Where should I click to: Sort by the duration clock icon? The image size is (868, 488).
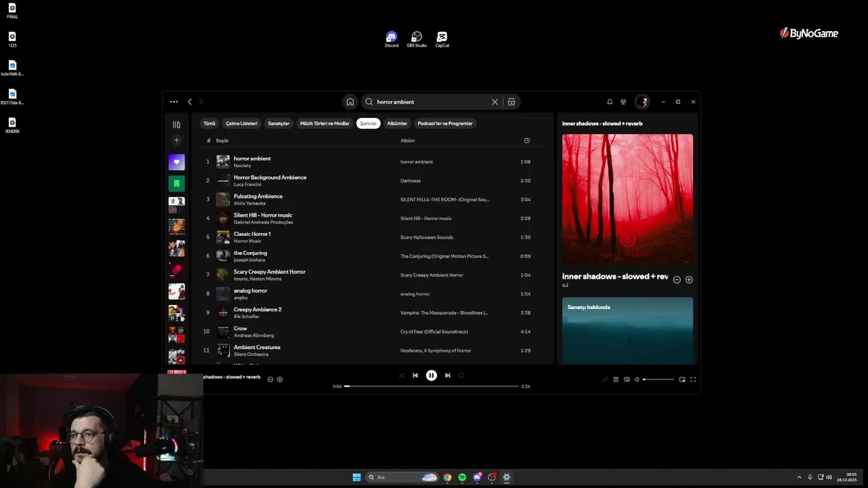(527, 140)
